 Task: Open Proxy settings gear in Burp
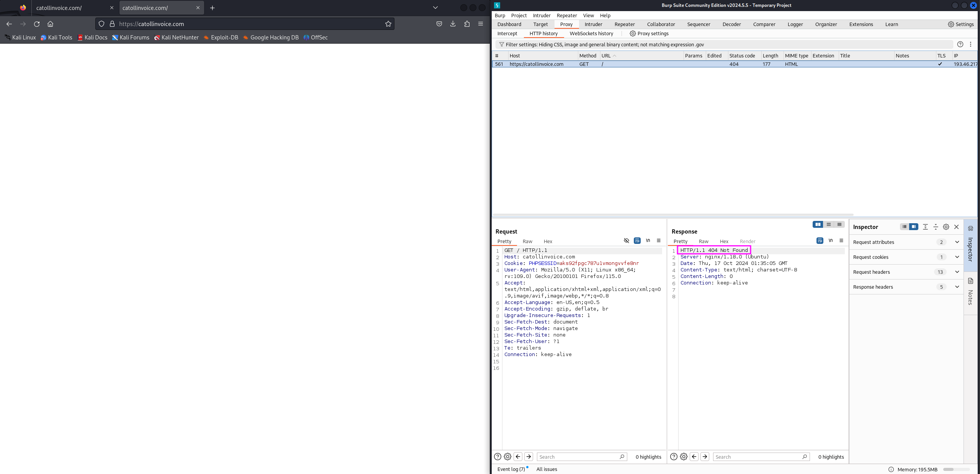point(633,33)
